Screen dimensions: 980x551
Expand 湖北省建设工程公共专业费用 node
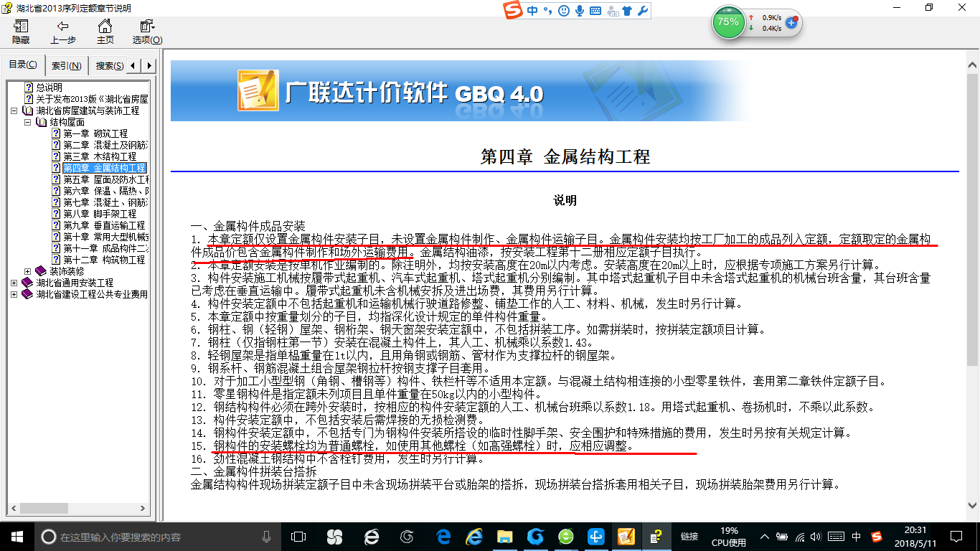click(x=14, y=294)
